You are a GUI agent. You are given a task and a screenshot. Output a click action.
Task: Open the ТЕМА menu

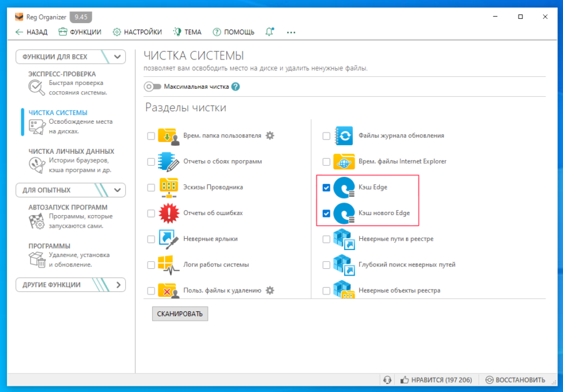tap(187, 32)
